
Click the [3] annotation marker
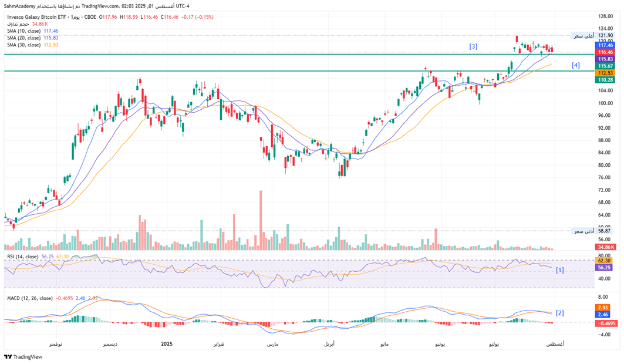pyautogui.click(x=473, y=46)
